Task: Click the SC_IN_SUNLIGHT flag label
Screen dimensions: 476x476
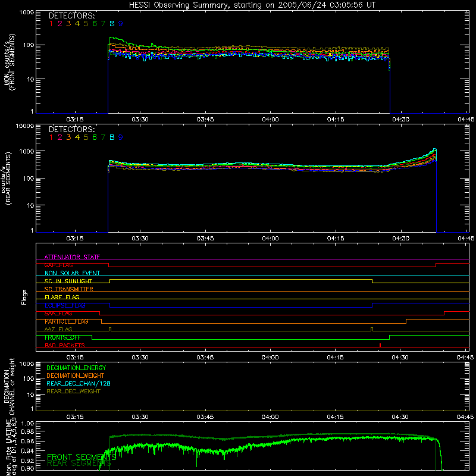Action: 68,281
